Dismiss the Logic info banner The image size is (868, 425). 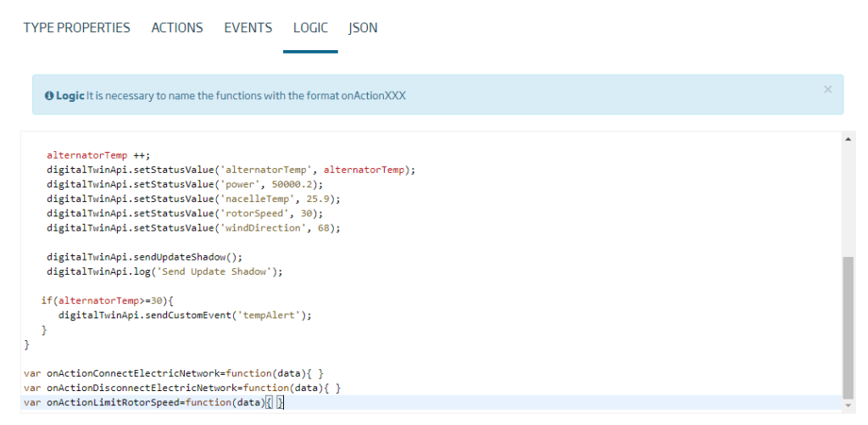(827, 89)
